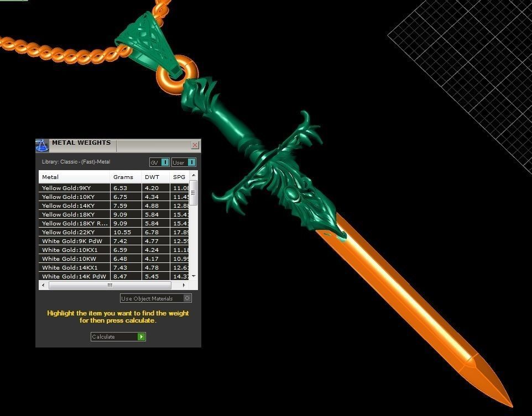Select the Yellow Gold:14KY row
The height and width of the screenshot is (416, 532).
114,206
